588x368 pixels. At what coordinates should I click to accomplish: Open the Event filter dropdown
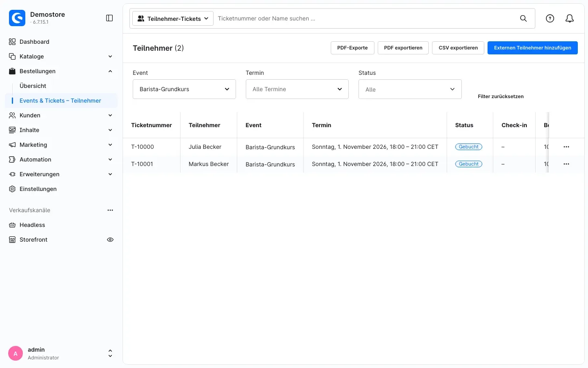(184, 89)
